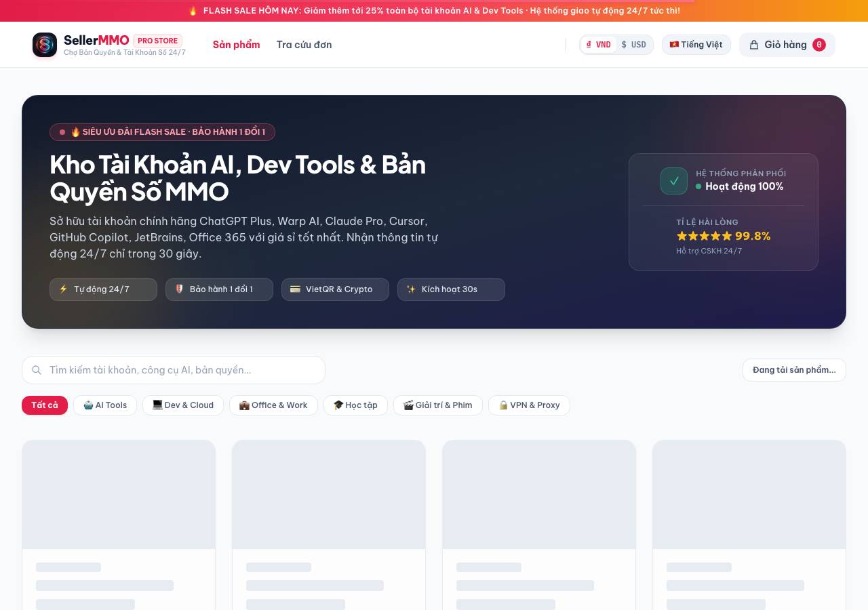The height and width of the screenshot is (610, 868).
Task: Click the SellerMMO logo icon
Action: (x=45, y=45)
